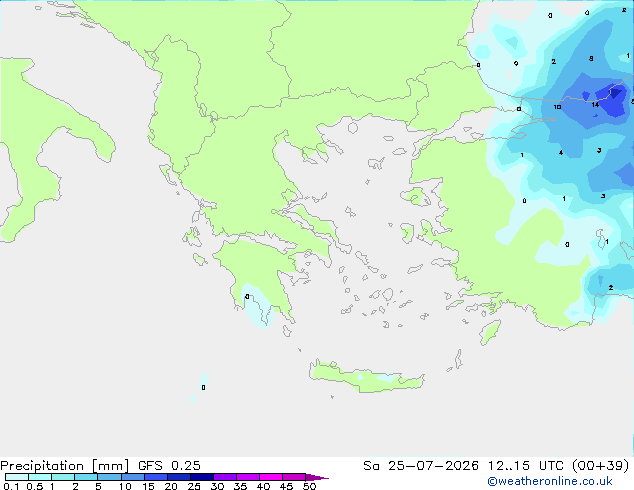634x490 pixels.
Task: Pick the 45–50 mm legend swatch
Action: coord(294,477)
